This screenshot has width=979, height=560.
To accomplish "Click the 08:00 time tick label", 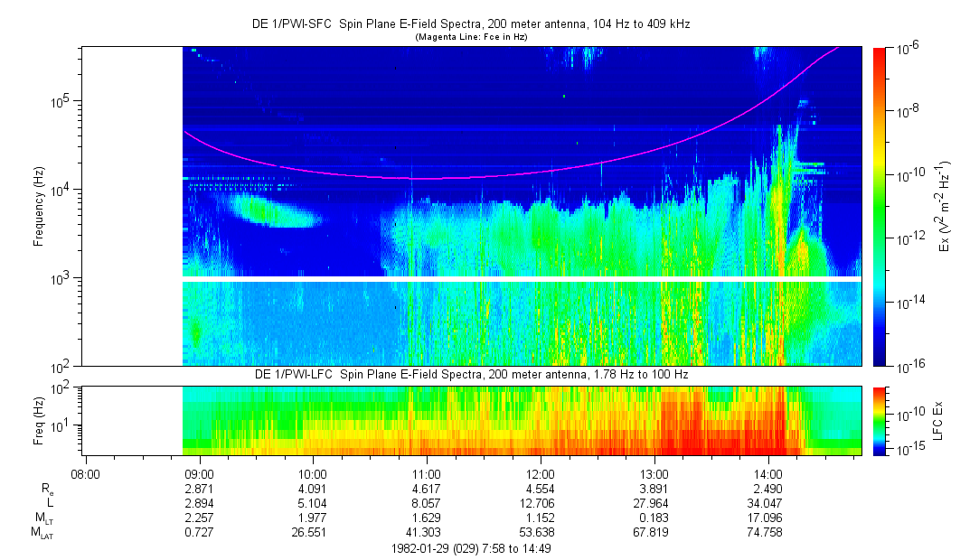I will [86, 474].
